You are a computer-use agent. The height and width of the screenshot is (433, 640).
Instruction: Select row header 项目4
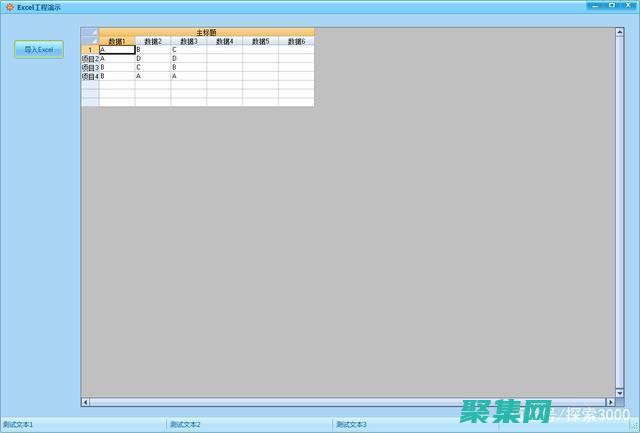coord(90,76)
